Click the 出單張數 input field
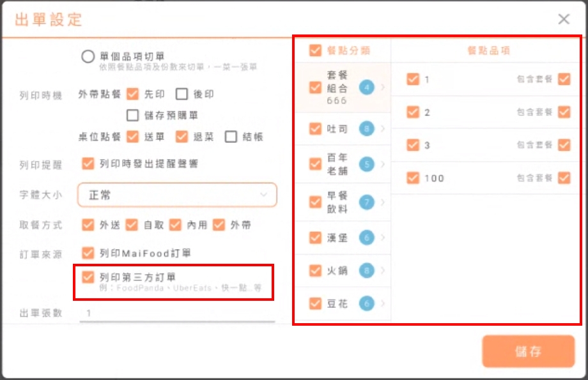 point(177,314)
